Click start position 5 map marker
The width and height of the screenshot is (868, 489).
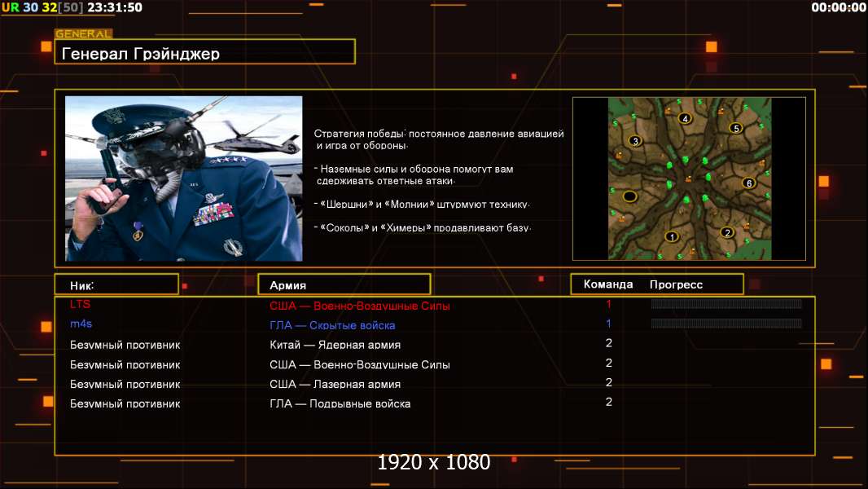[x=735, y=128]
